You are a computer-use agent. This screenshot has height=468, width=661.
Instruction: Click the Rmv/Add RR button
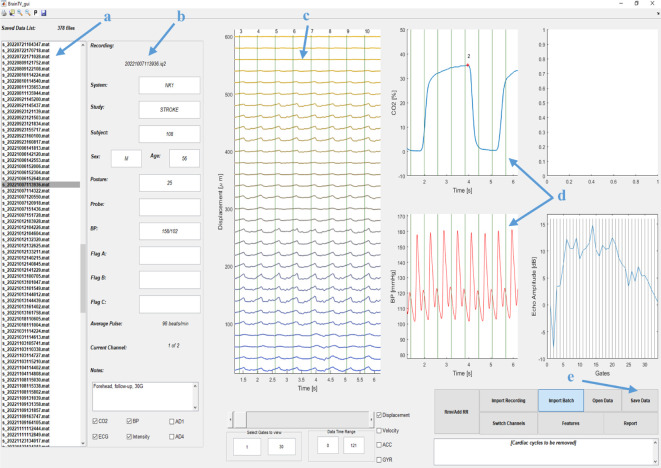click(457, 412)
